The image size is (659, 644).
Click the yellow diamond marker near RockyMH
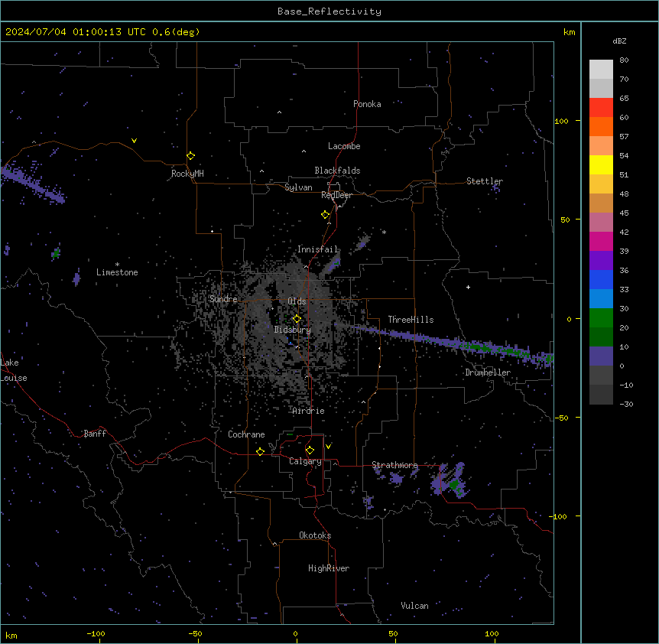[x=191, y=155]
